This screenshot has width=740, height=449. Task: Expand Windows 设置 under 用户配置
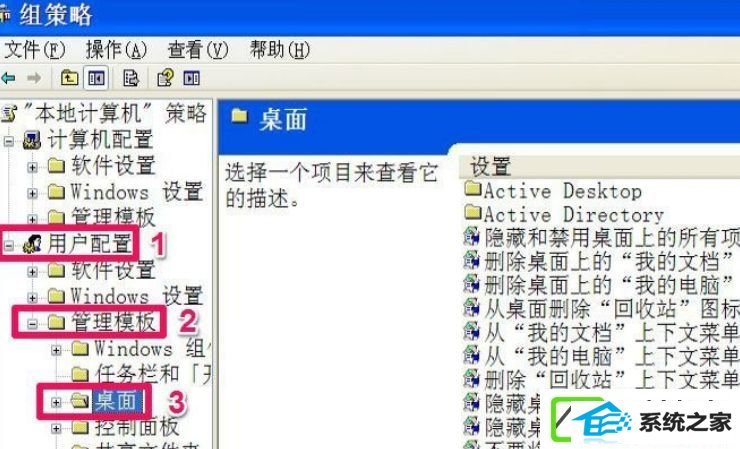click(33, 297)
